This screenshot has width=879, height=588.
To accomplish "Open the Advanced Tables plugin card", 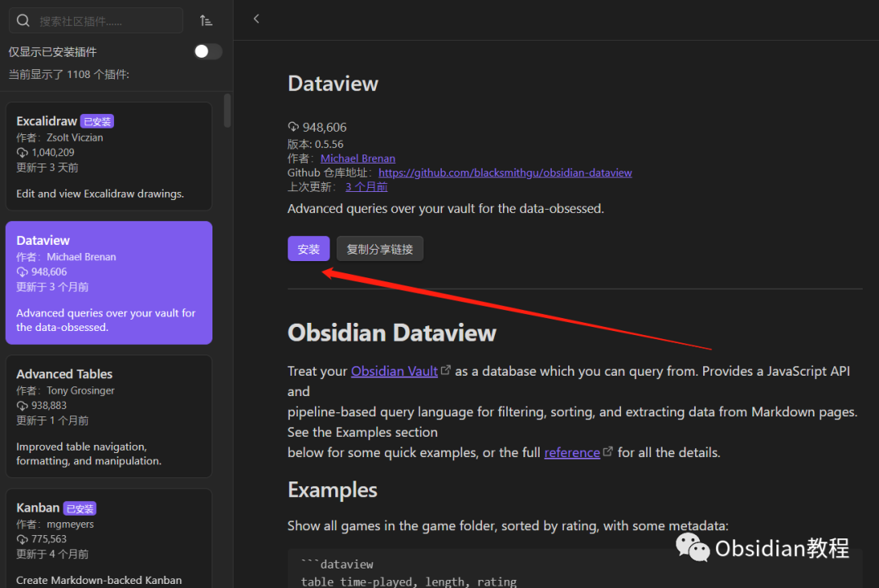I will coord(109,416).
